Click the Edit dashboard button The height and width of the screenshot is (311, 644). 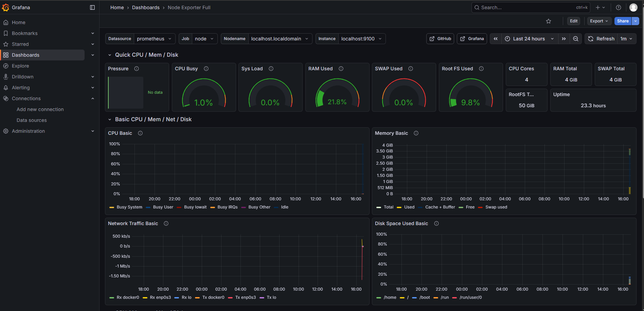pos(573,21)
